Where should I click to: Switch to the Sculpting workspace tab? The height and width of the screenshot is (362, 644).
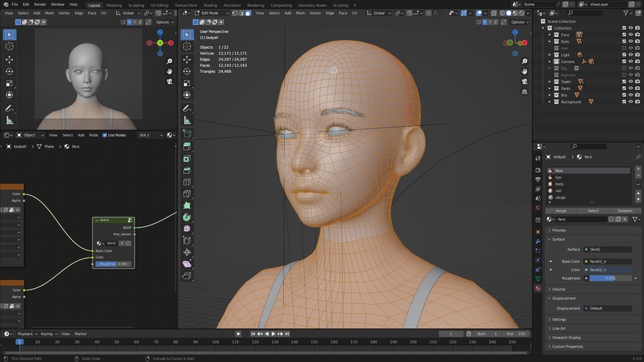tap(136, 4)
